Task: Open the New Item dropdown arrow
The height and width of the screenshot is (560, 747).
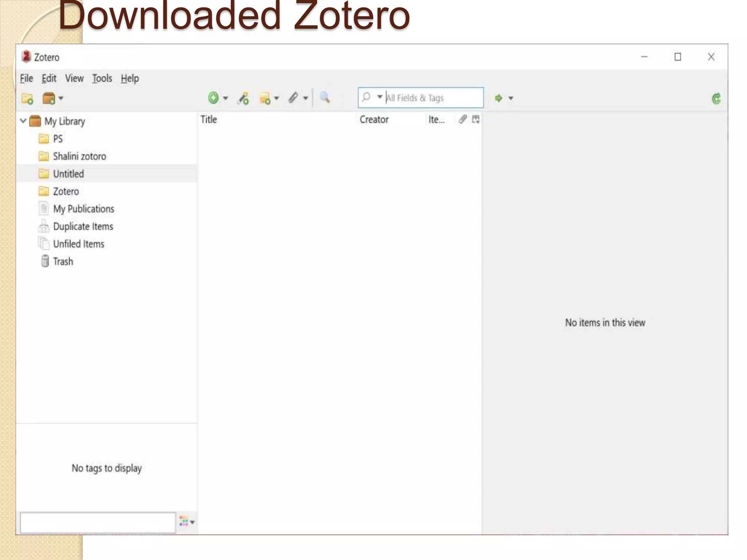Action: coord(225,98)
